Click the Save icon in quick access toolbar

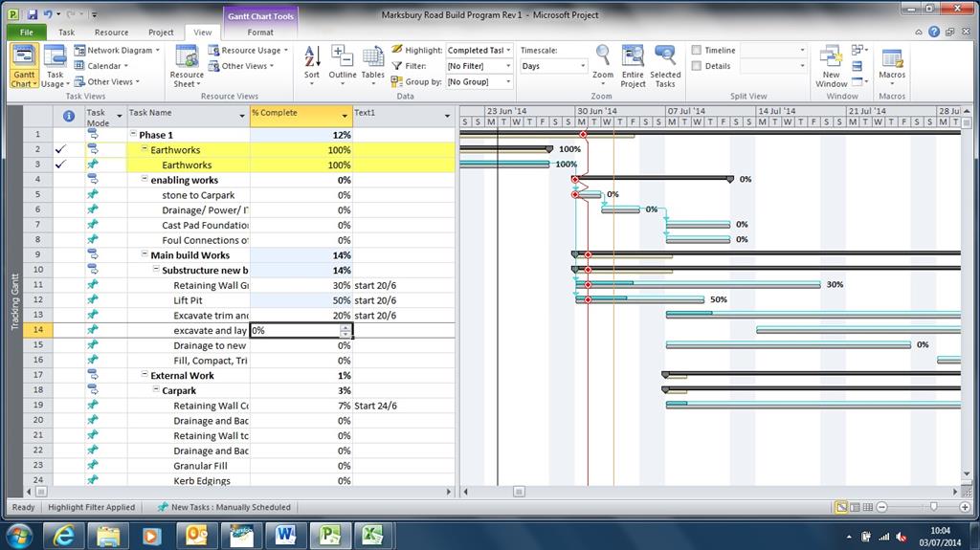coord(32,14)
